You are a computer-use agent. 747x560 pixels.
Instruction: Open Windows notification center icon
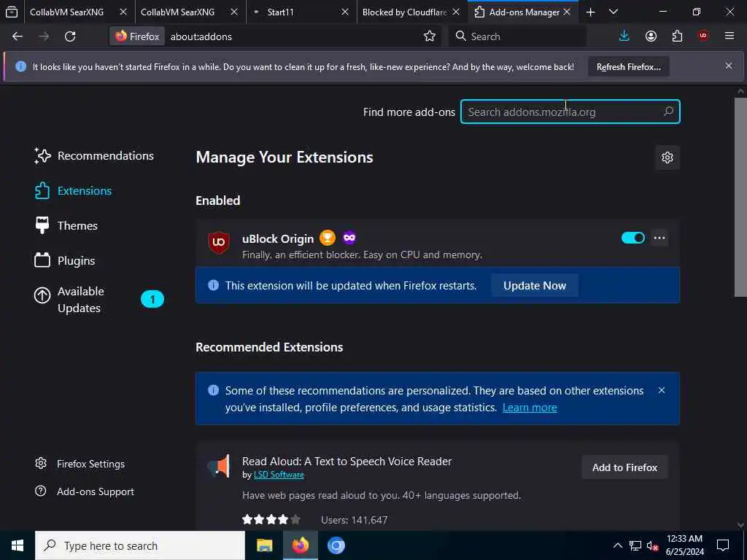pos(723,545)
